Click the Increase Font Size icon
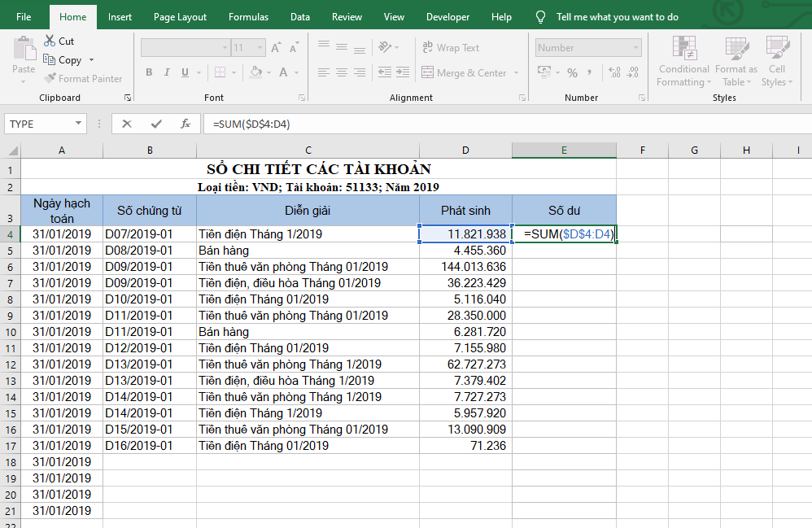The height and width of the screenshot is (528, 812). 276,48
